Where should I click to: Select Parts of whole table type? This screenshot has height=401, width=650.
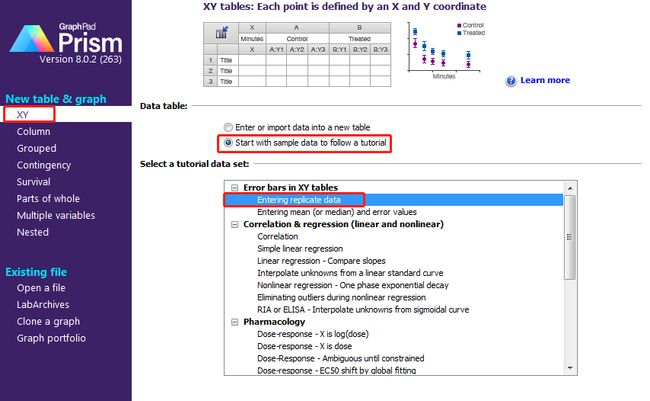(48, 199)
